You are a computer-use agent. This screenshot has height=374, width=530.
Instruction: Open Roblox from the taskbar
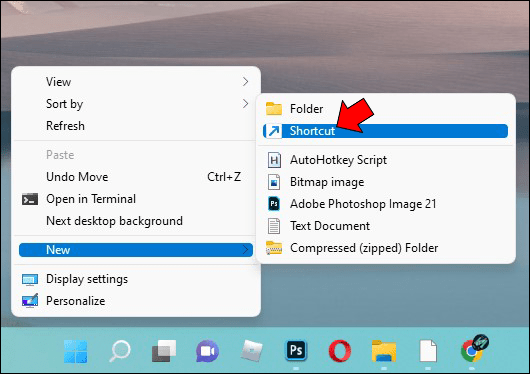pos(252,351)
